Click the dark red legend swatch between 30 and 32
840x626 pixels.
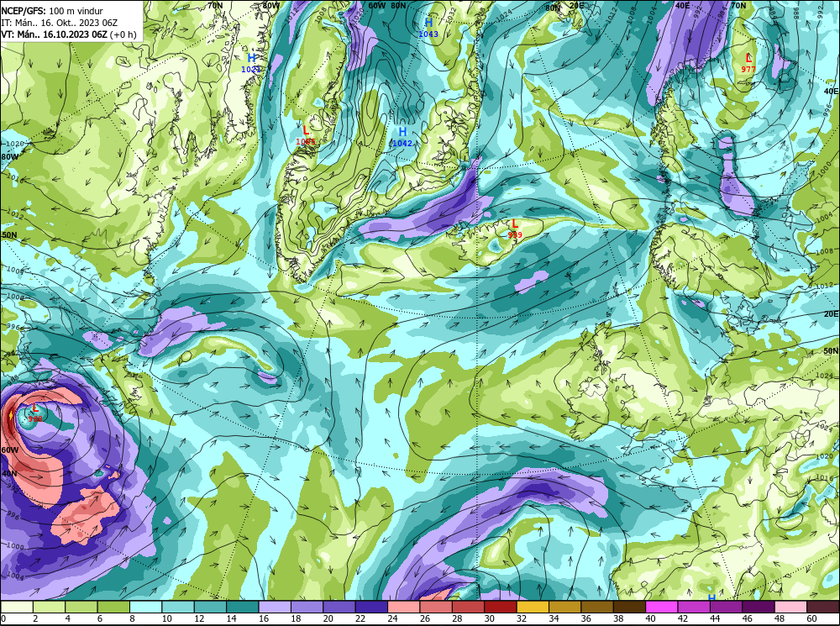(501, 607)
